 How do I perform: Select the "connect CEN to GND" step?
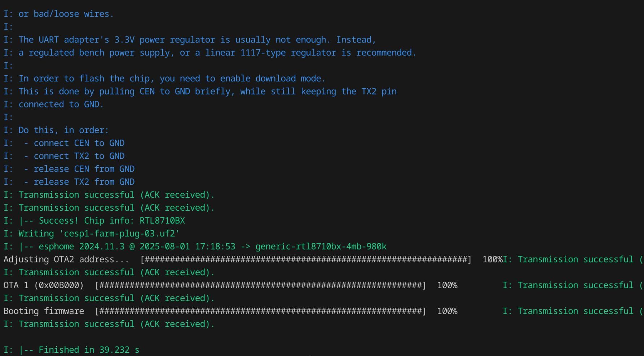point(79,143)
